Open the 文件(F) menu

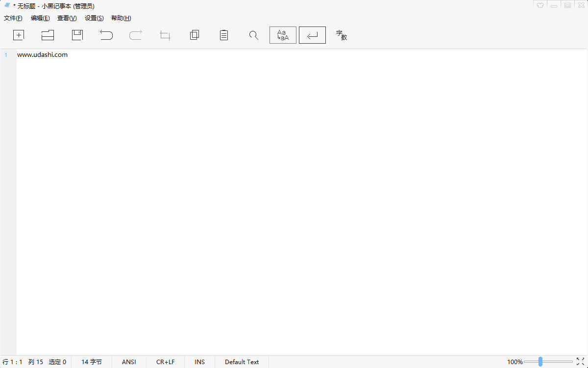pos(13,18)
